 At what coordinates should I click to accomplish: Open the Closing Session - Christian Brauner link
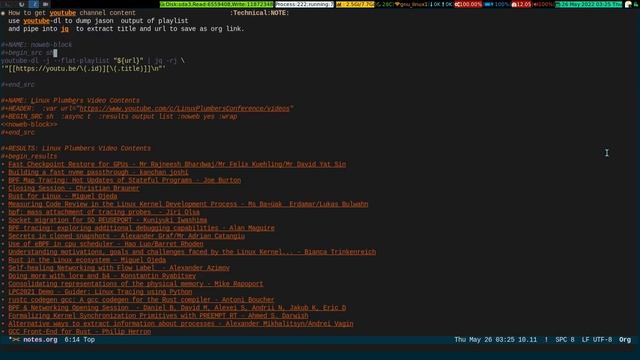[x=74, y=188]
